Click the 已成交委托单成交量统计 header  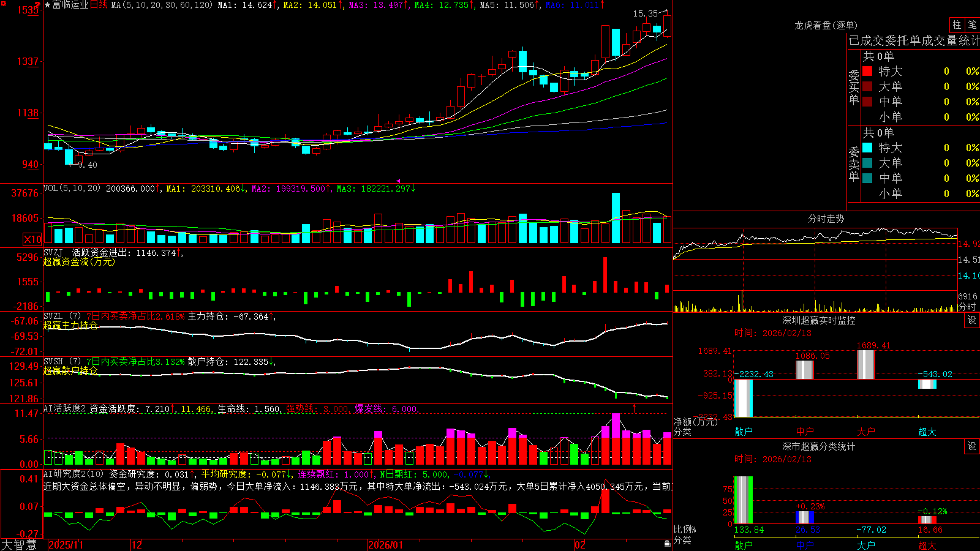pyautogui.click(x=914, y=40)
